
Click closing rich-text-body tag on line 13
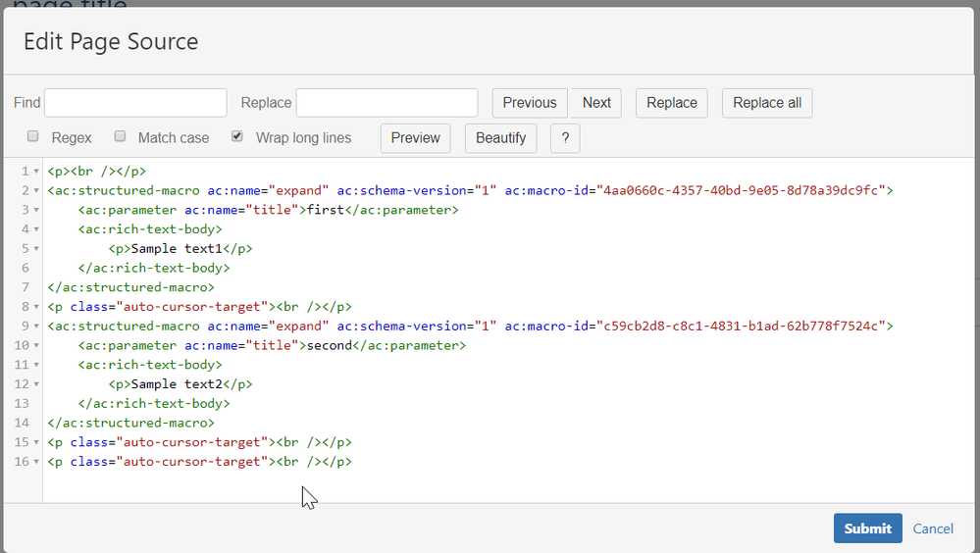click(x=154, y=404)
